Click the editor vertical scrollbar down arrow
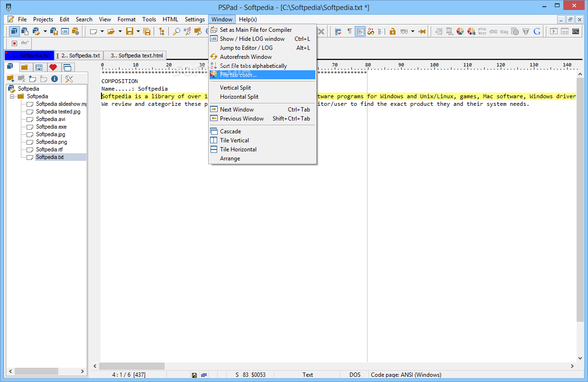This screenshot has width=588, height=382. coord(580,359)
